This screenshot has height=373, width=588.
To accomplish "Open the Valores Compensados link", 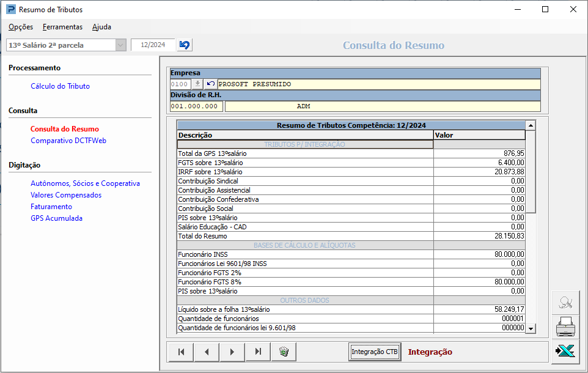I will pyautogui.click(x=66, y=195).
